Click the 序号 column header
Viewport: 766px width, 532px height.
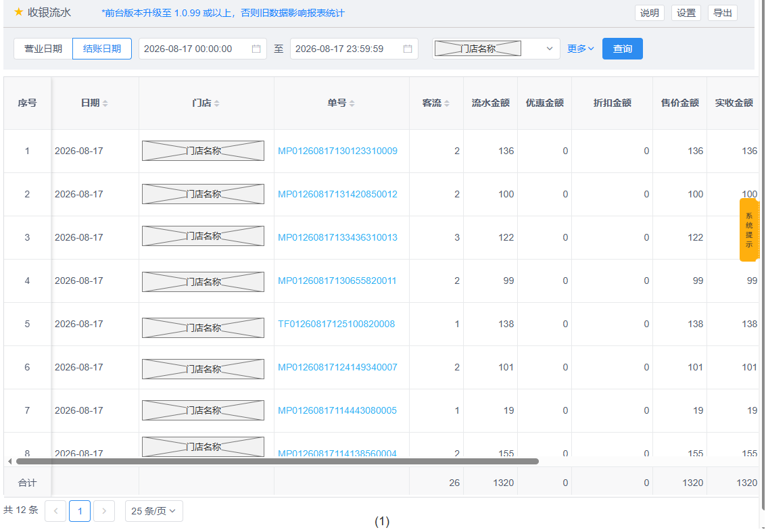pyautogui.click(x=27, y=103)
